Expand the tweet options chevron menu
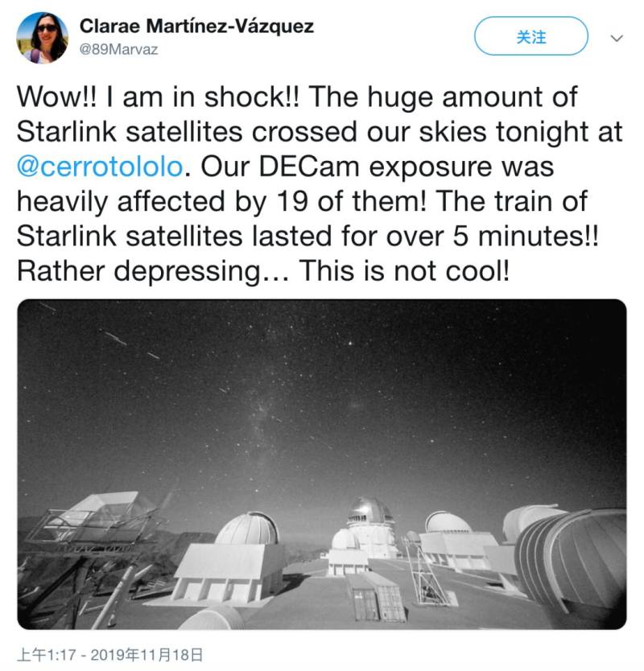The image size is (644, 671). pyautogui.click(x=616, y=39)
